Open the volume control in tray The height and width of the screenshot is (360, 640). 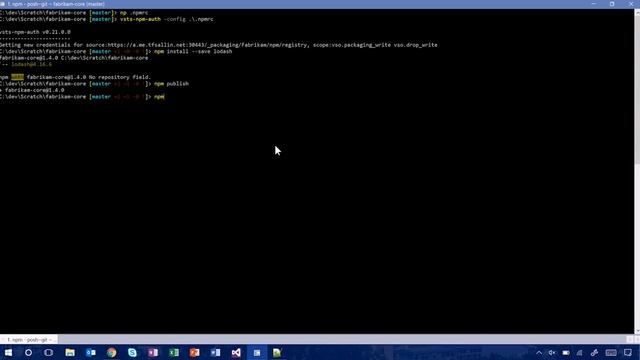click(x=552, y=353)
